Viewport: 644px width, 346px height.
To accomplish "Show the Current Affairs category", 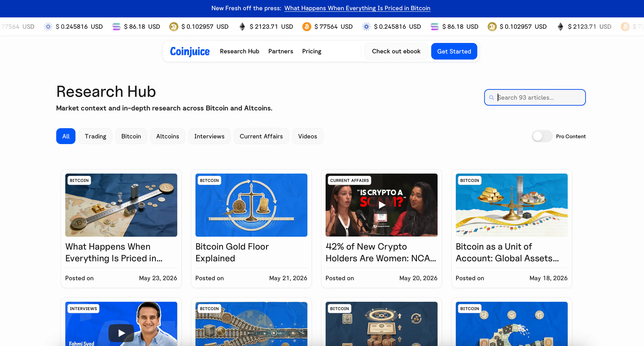I will point(261,136).
